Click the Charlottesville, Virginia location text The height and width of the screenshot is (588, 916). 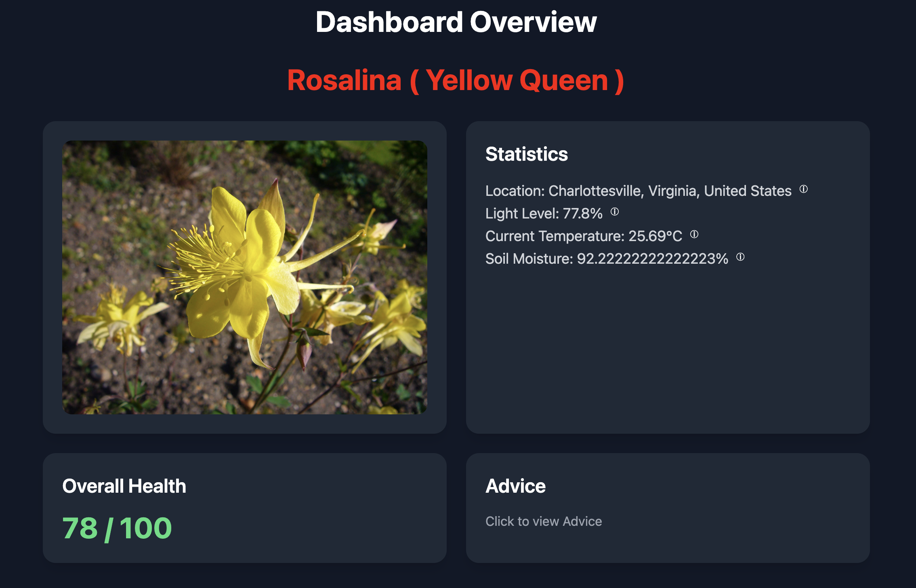tap(638, 191)
